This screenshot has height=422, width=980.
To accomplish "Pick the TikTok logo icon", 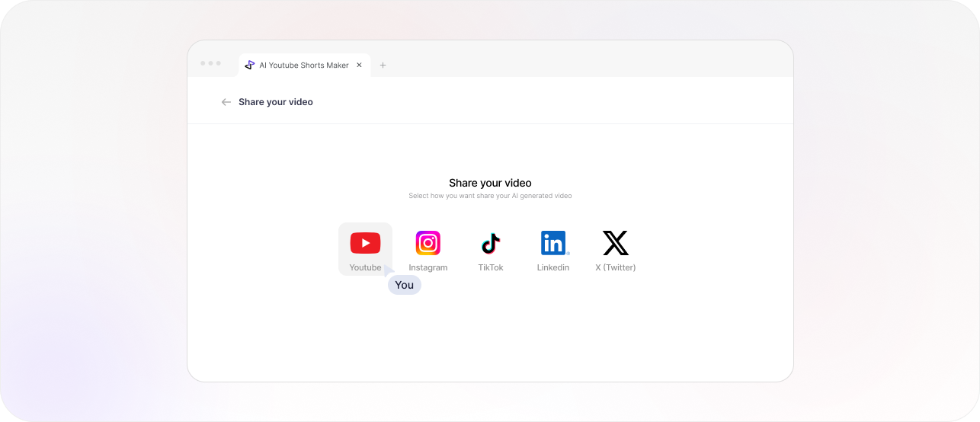I will (x=491, y=244).
